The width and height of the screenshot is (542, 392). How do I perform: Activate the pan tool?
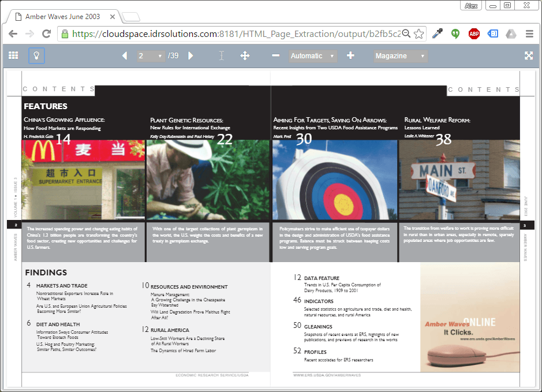tap(245, 55)
